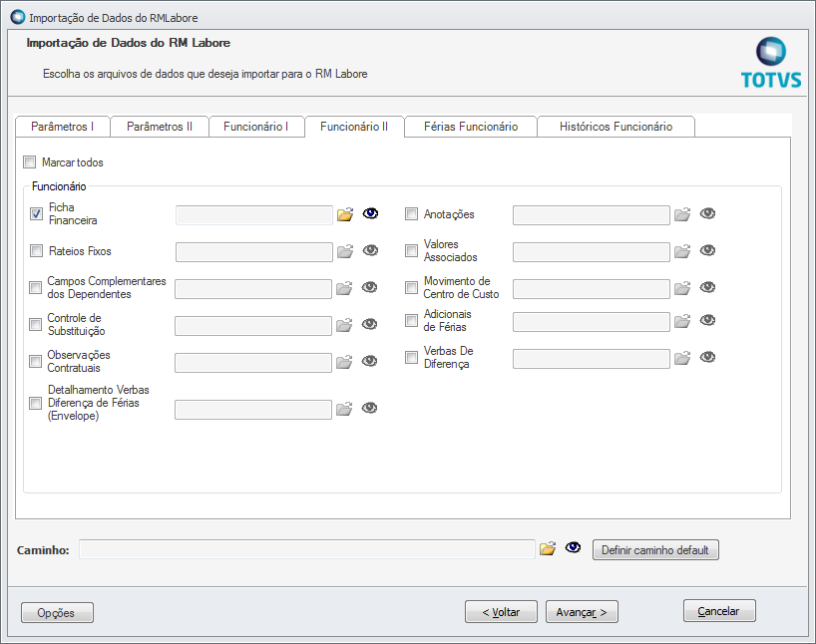
Task: Check Detalhamento Verbas Diferença de Férias checkbox
Action: pos(35,403)
